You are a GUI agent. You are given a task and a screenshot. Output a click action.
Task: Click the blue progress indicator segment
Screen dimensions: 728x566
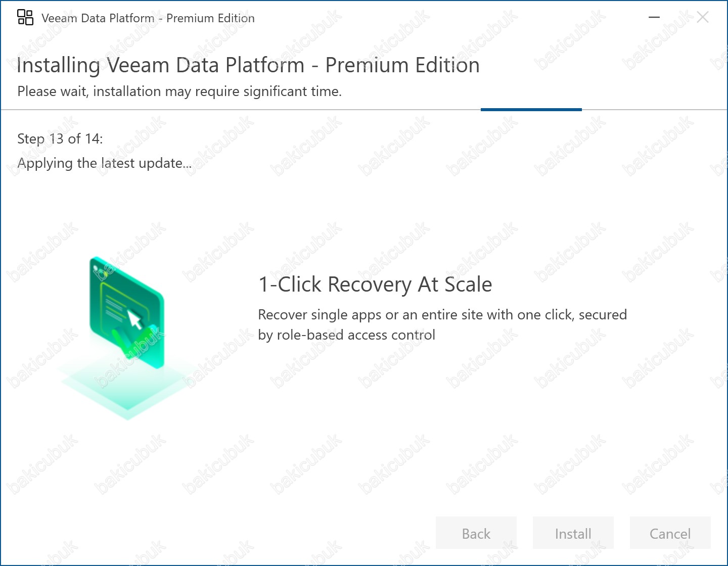click(531, 109)
